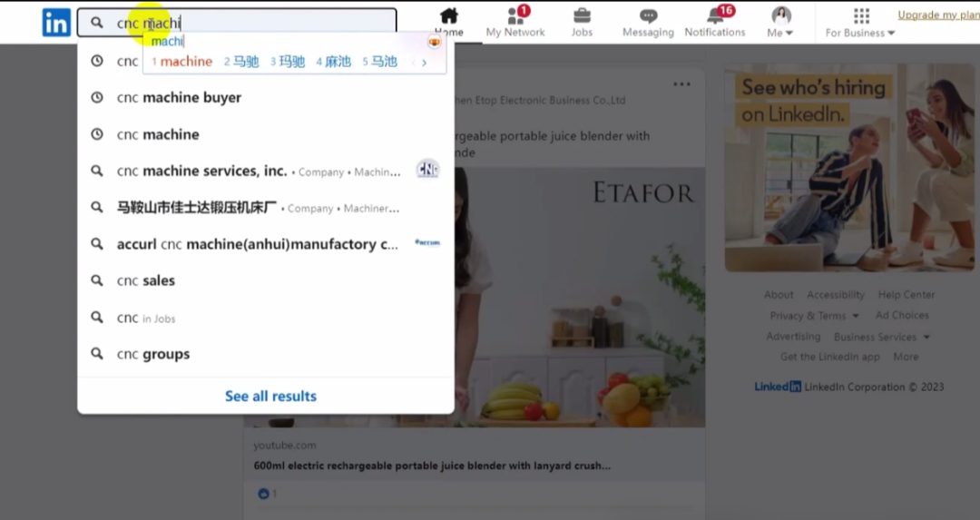Choose cnc sales suggestion

266,280
